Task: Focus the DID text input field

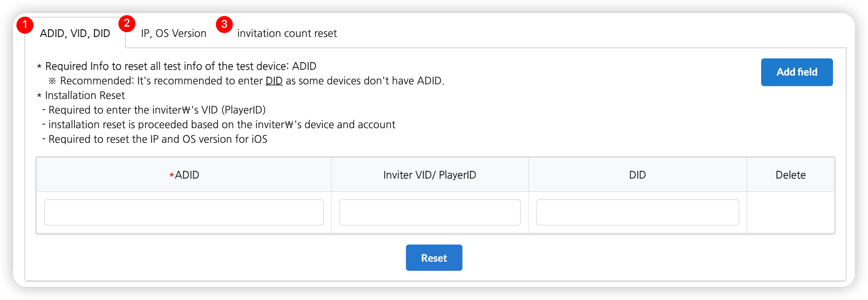Action: [x=637, y=212]
